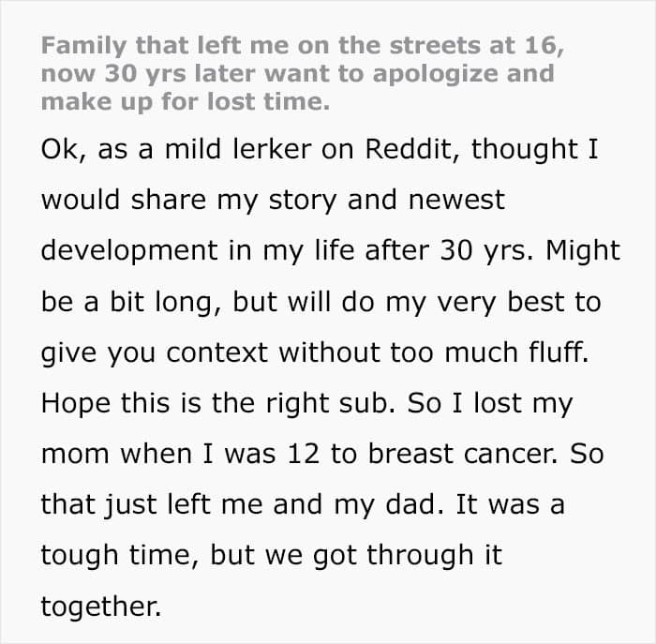Open the post title about family apologizing
656x644 pixels.
303,74
